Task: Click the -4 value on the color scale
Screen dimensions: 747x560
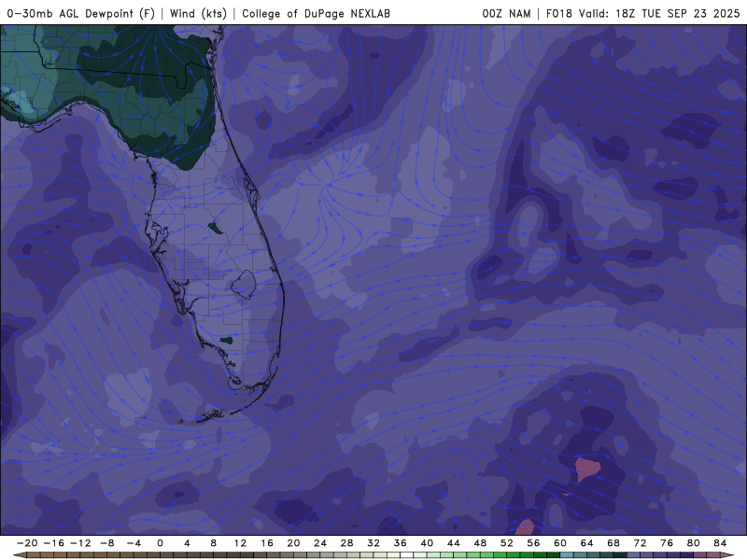Action: (x=134, y=543)
